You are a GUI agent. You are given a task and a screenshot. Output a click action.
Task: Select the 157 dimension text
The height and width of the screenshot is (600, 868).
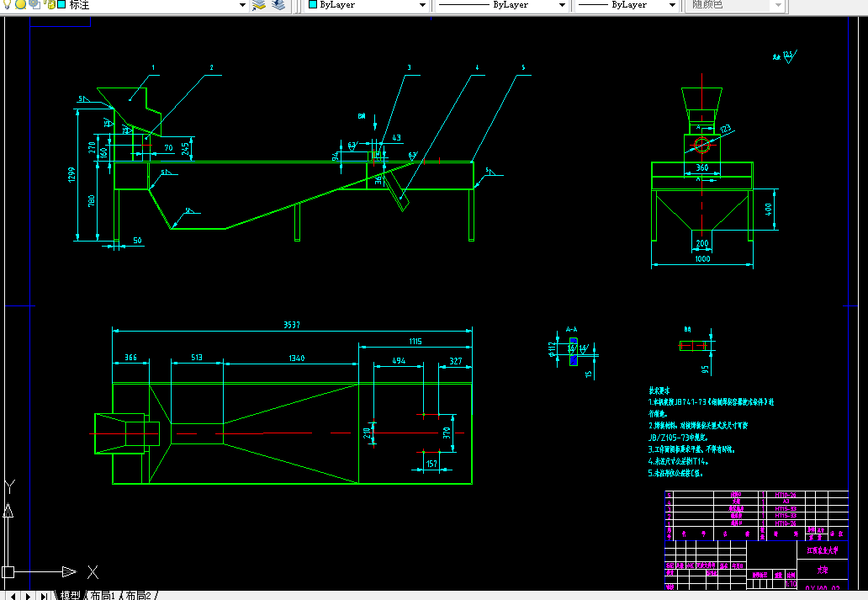pos(431,464)
